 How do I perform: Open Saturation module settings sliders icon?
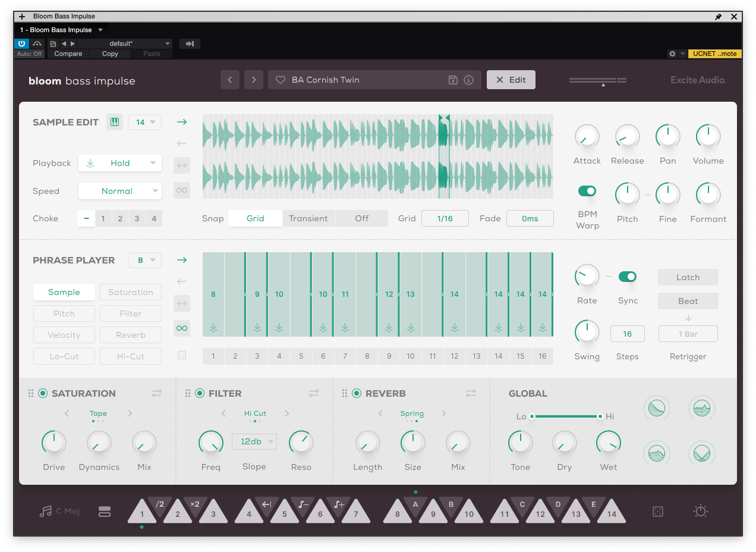click(157, 393)
